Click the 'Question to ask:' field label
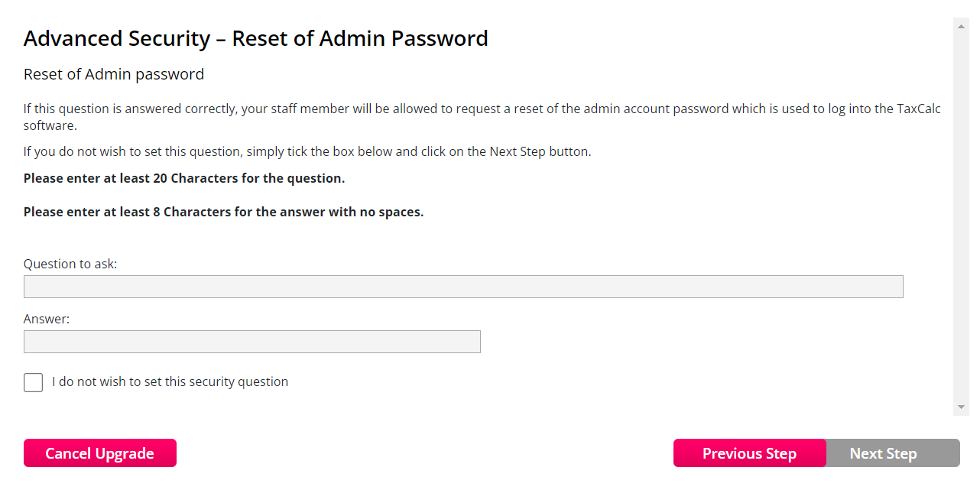980x490 pixels. click(70, 264)
